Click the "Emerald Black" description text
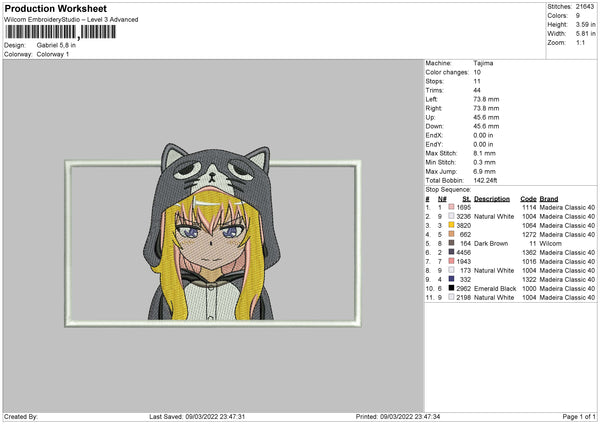This screenshot has height=424, width=600. (495, 289)
